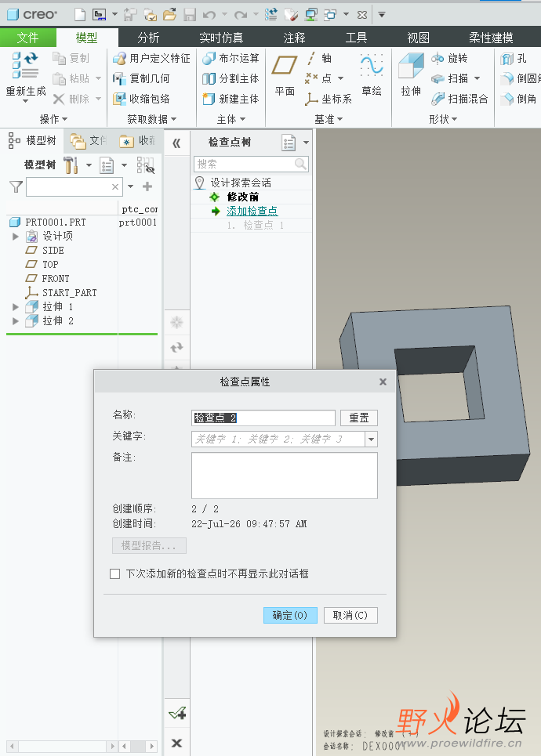Click the 复制几何 copy geometry tool
The image size is (541, 756).
(x=141, y=78)
